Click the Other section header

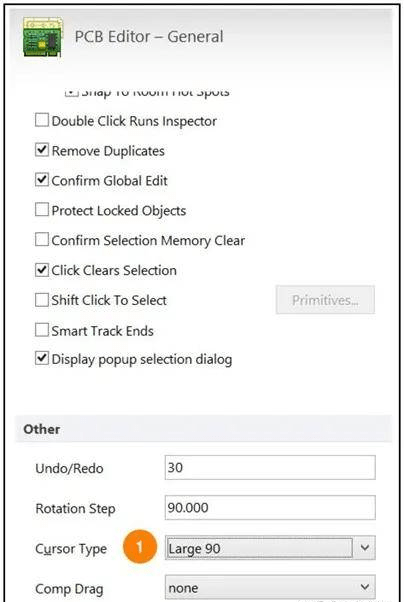(x=41, y=429)
